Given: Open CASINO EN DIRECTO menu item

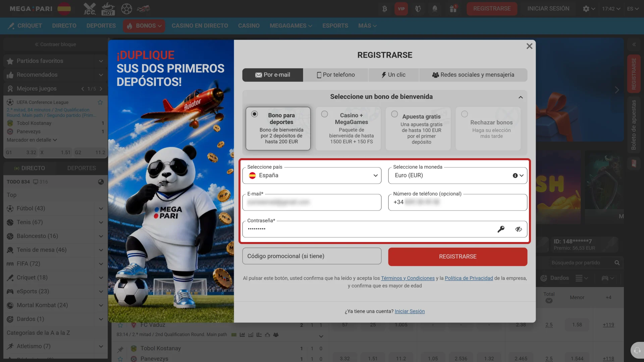Looking at the screenshot, I should (x=200, y=26).
